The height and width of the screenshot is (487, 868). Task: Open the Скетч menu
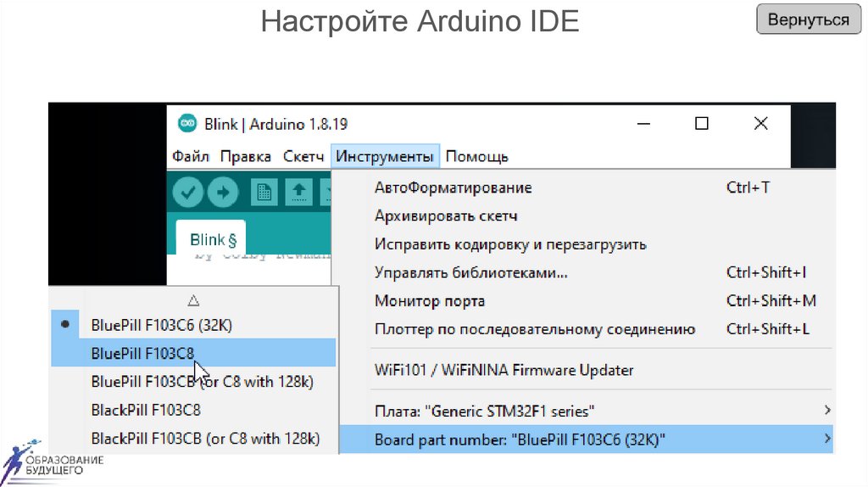[303, 156]
